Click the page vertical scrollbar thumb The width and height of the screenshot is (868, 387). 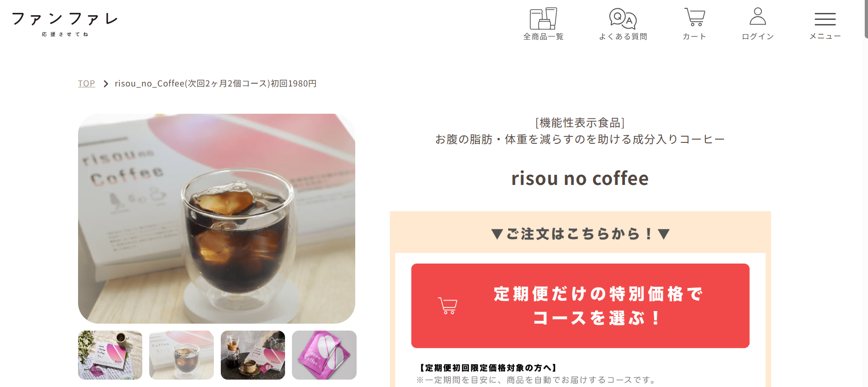pos(866,19)
